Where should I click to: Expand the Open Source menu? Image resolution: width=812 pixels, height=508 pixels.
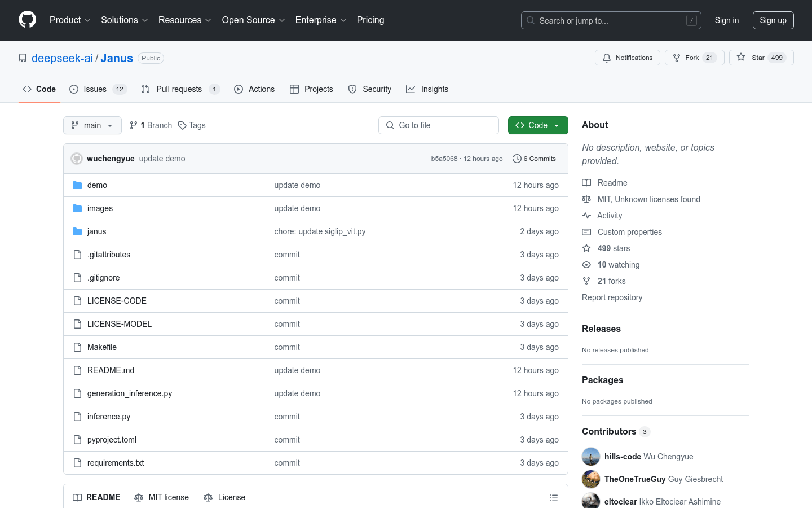click(253, 20)
